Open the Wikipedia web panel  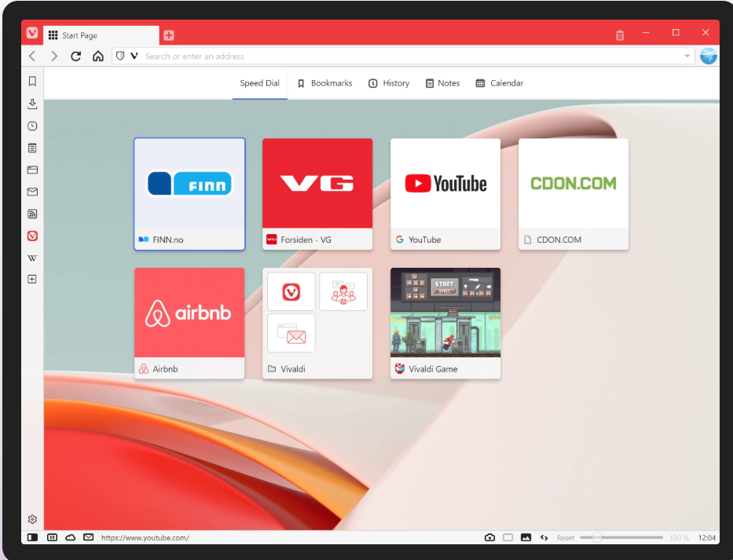pos(32,258)
